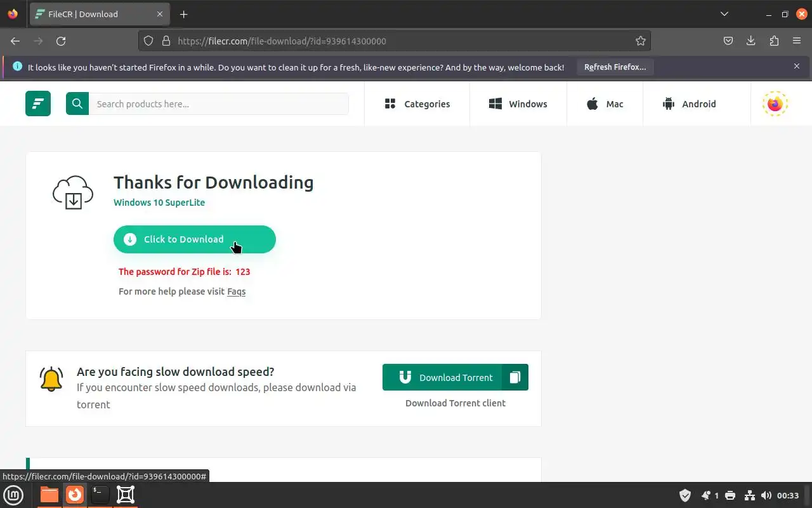Open the site security lock info

166,41
